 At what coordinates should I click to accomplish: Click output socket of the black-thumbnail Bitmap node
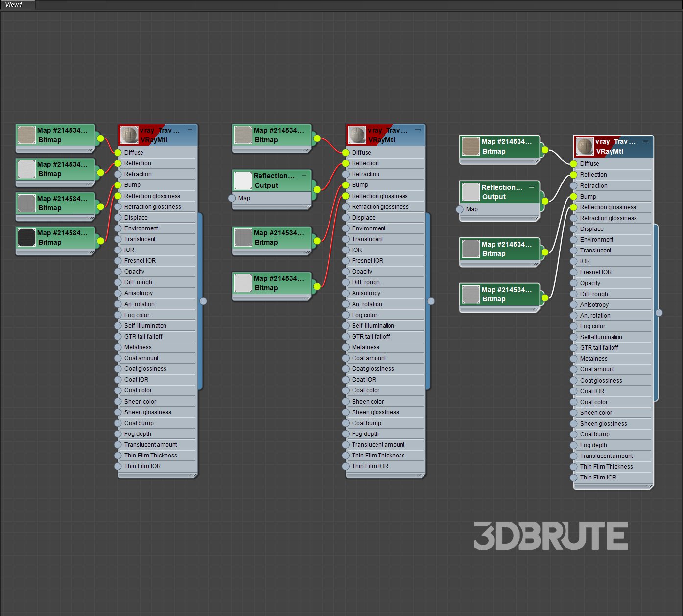coord(100,241)
